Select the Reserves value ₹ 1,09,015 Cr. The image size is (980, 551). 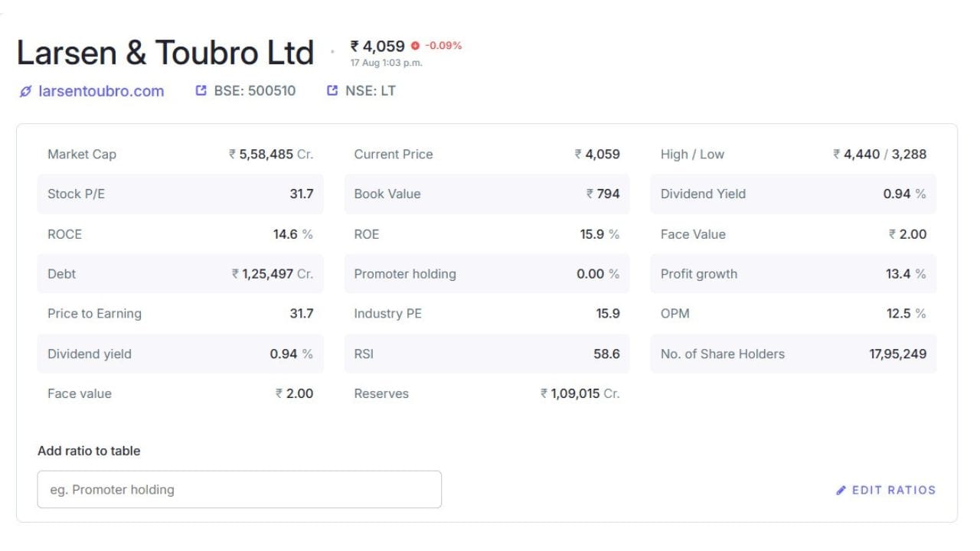pyautogui.click(x=580, y=394)
